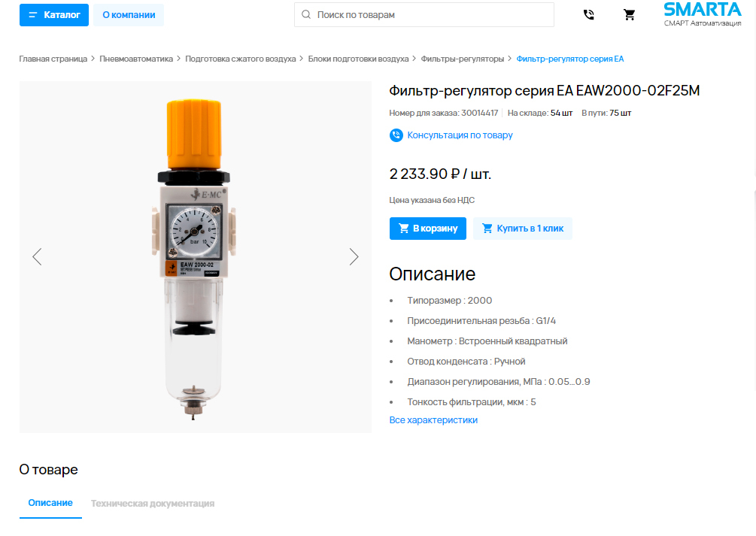Expand Все характеристики link
756x536 pixels.
coord(433,420)
